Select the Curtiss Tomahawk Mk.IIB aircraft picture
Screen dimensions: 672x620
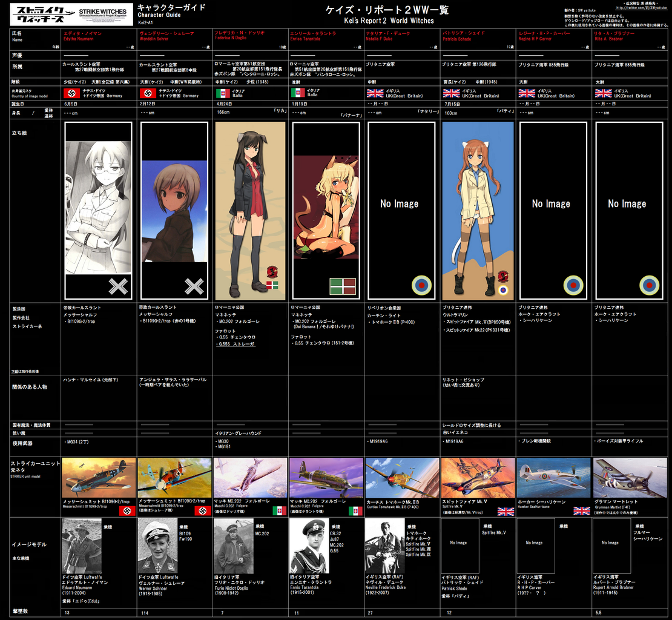tap(402, 478)
